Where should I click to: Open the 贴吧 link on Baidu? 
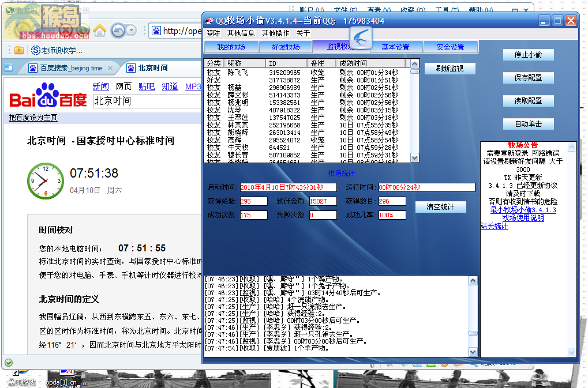point(146,86)
